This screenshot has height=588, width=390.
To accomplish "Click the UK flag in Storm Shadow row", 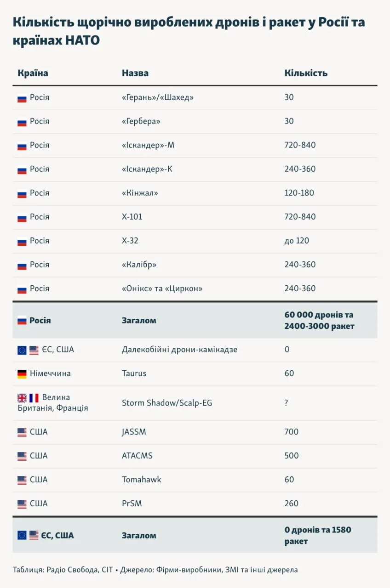I will click(22, 398).
